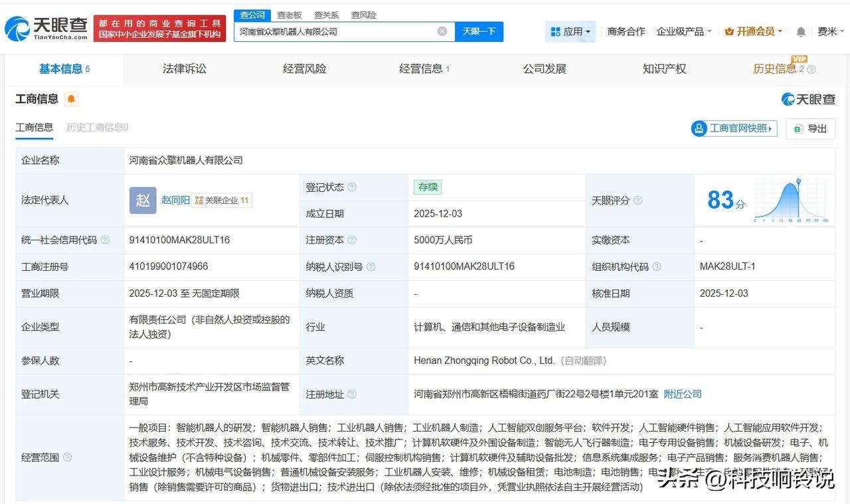Switch to the 法律诉讼 tab

click(x=185, y=68)
